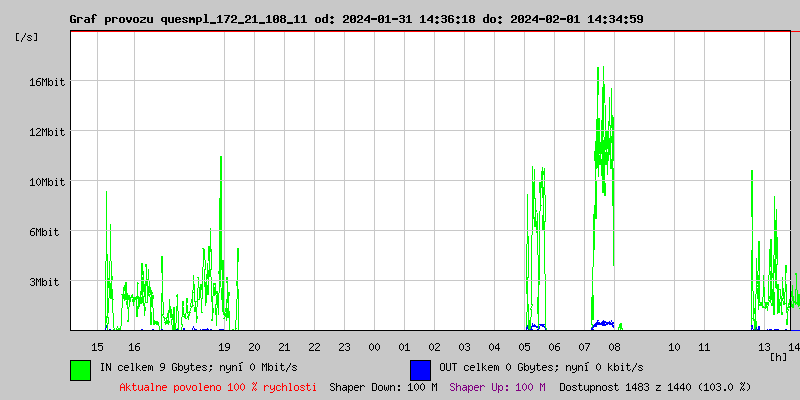Click the 00 midnight hour marker on x-axis
This screenshot has height=400, width=800.
click(374, 346)
